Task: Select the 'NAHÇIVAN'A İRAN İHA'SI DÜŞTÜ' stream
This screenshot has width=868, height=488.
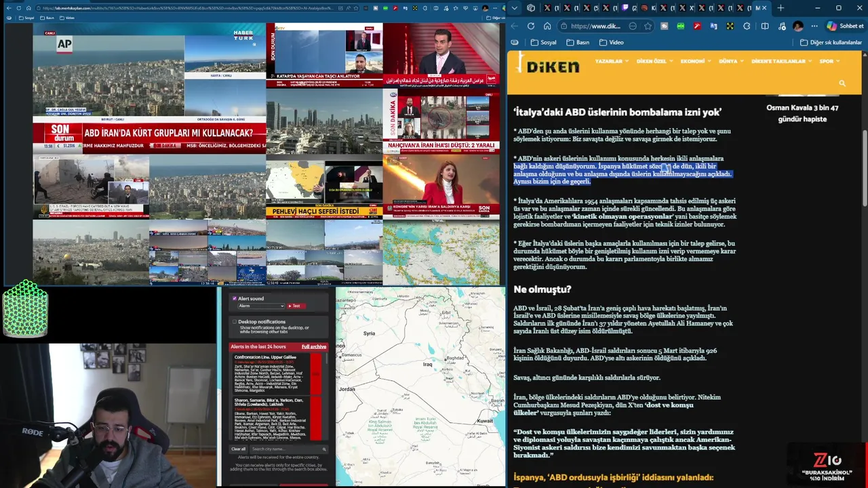Action: click(441, 121)
